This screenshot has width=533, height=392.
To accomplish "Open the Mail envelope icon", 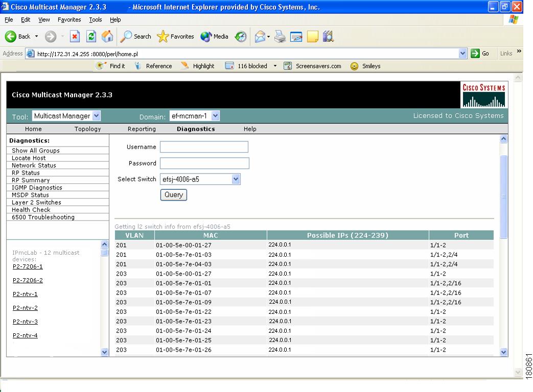I will (x=260, y=36).
